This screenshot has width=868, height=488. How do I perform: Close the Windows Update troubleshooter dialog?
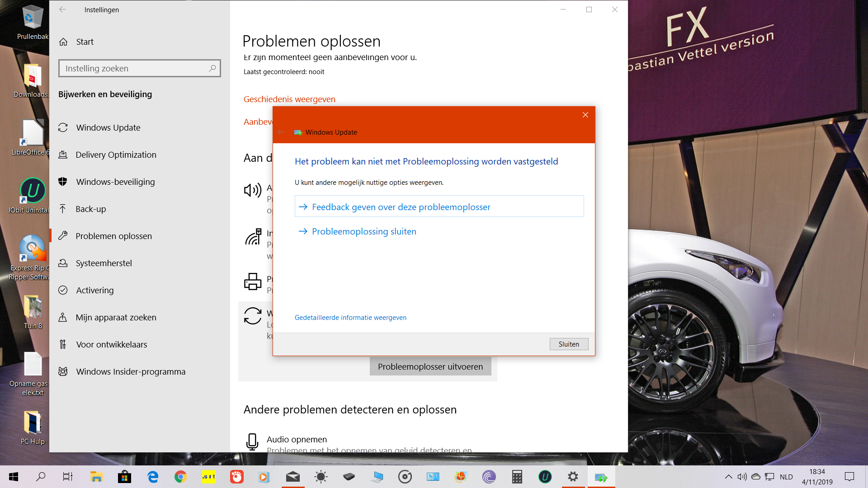pos(585,115)
